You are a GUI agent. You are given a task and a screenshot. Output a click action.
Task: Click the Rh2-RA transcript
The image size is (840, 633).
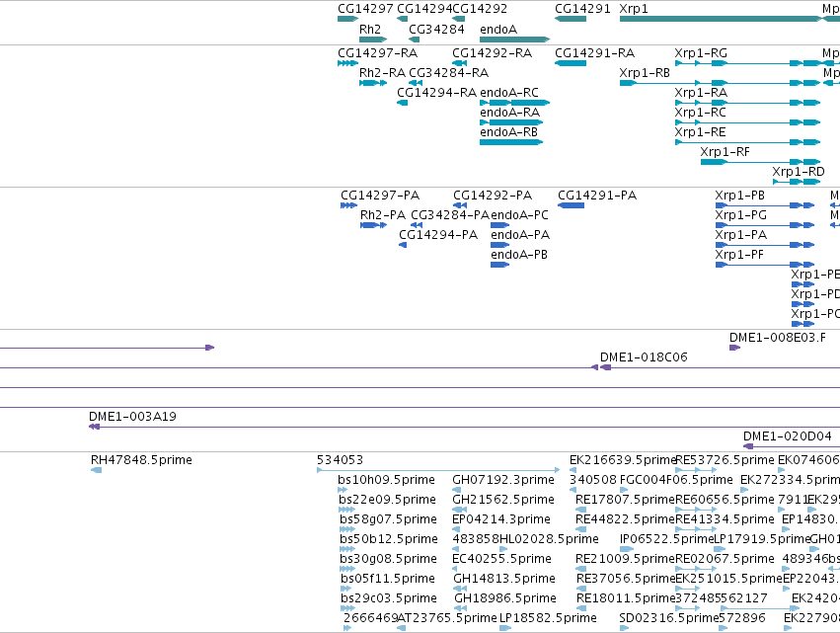(x=373, y=83)
